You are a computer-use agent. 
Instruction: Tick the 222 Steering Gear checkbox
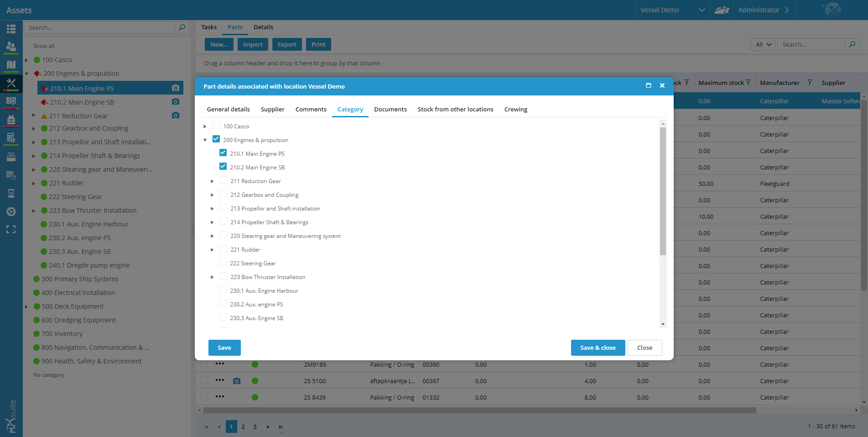[223, 263]
